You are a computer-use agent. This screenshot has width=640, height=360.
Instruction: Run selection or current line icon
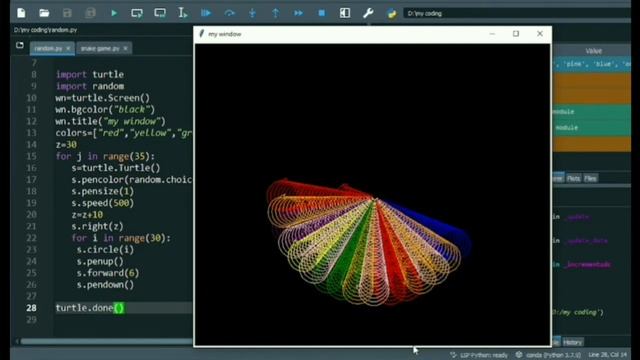coord(182,13)
